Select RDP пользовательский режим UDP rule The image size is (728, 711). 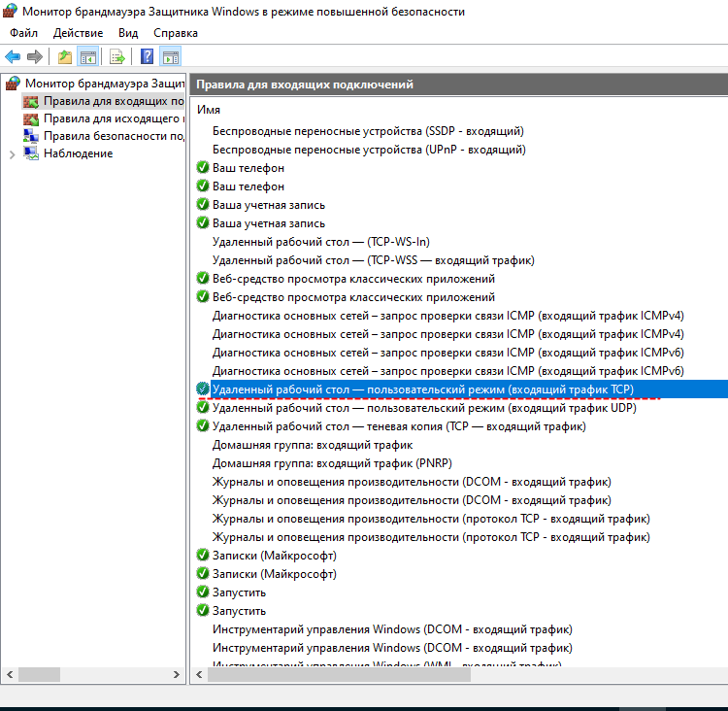[424, 408]
